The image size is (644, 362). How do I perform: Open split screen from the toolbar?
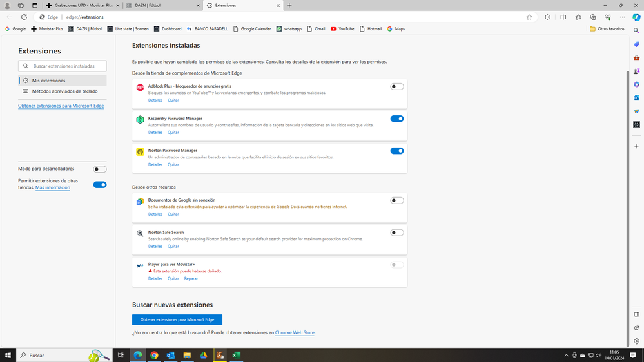coord(563,17)
